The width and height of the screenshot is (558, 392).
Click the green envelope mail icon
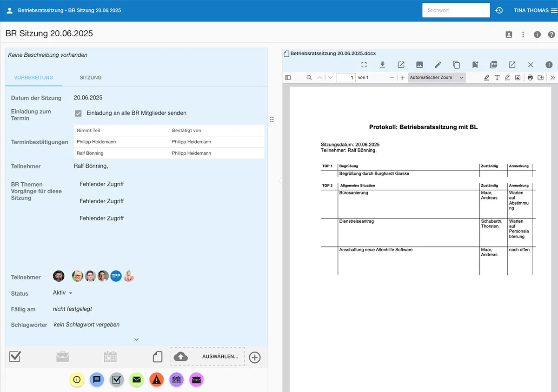(x=136, y=380)
